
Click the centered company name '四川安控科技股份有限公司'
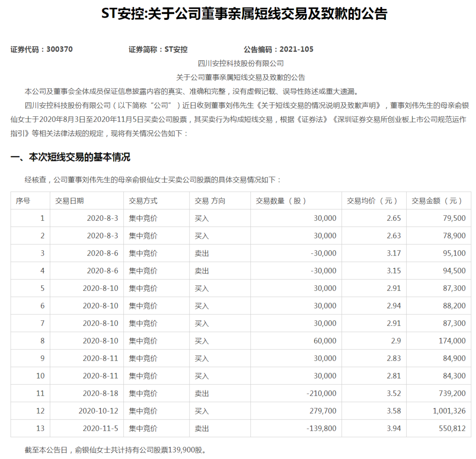click(241, 63)
